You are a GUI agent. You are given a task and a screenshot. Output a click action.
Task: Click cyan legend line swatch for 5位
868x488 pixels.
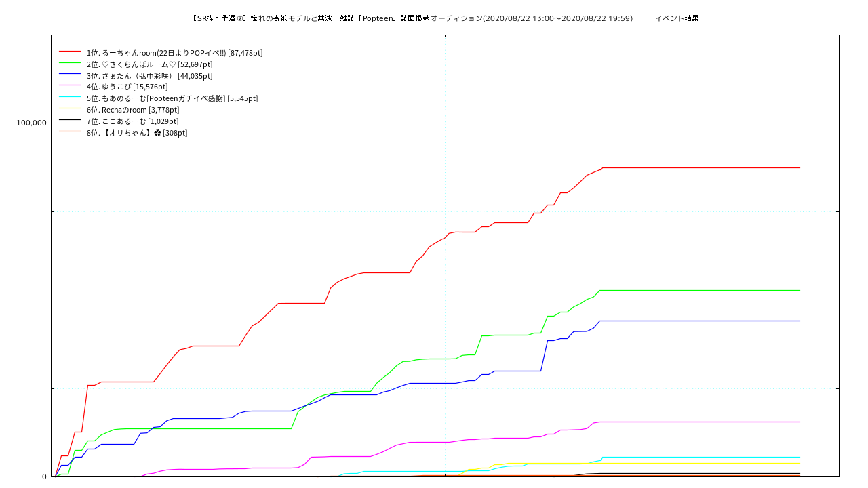[71, 98]
